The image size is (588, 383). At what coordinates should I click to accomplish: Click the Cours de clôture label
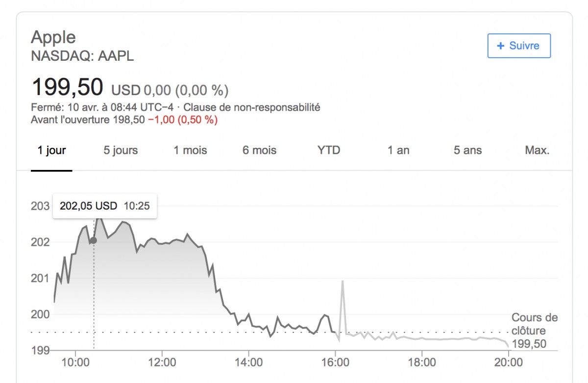pos(534,324)
